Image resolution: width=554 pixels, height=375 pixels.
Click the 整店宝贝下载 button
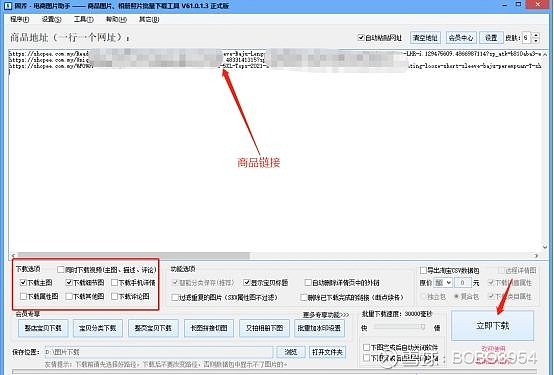coord(43,328)
